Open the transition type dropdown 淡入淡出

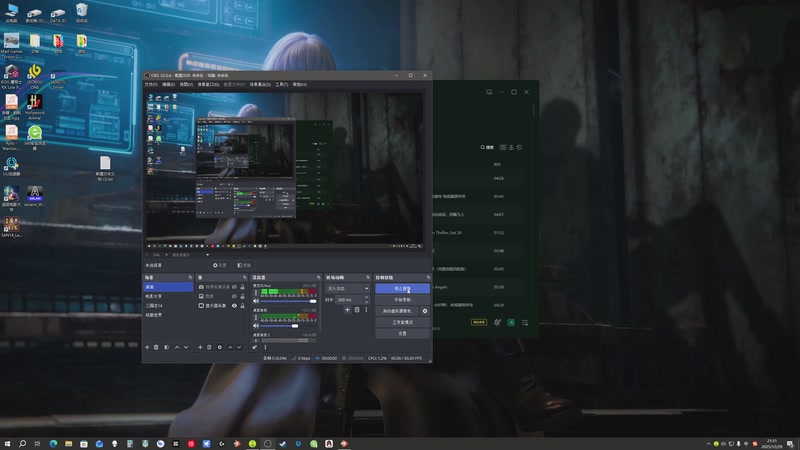coord(347,288)
